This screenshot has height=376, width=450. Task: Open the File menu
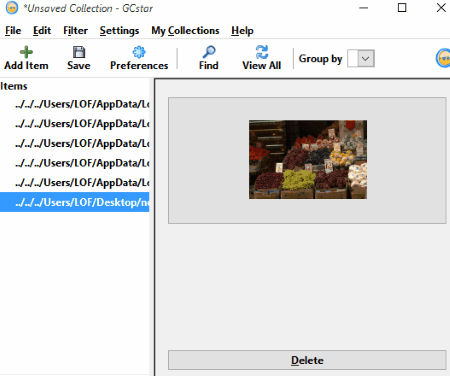[x=13, y=31]
